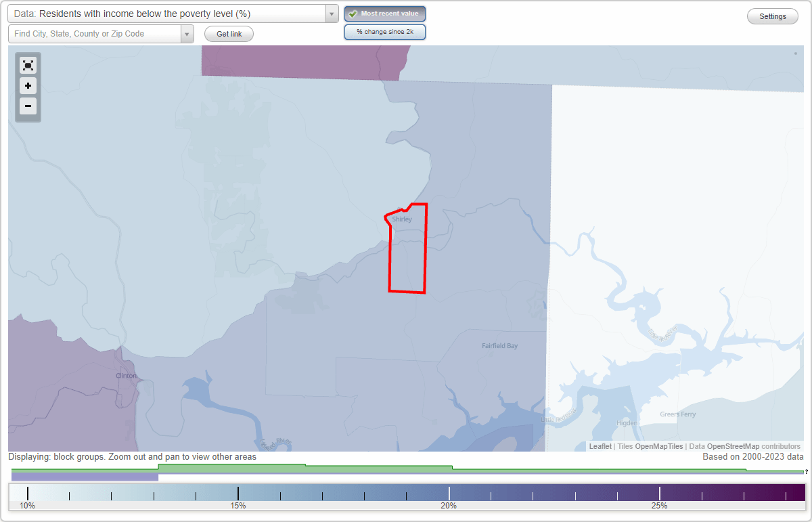
Task: Click the Get link button
Action: (228, 33)
